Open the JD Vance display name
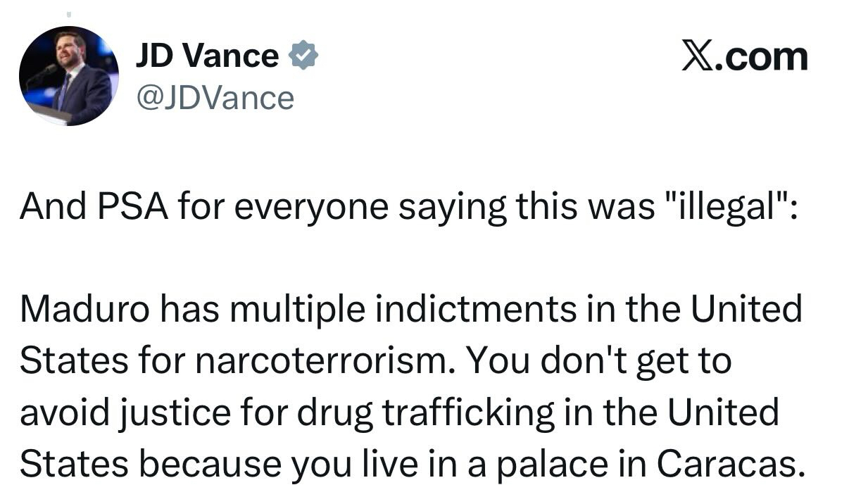This screenshot has height=504, width=849. pyautogui.click(x=206, y=55)
